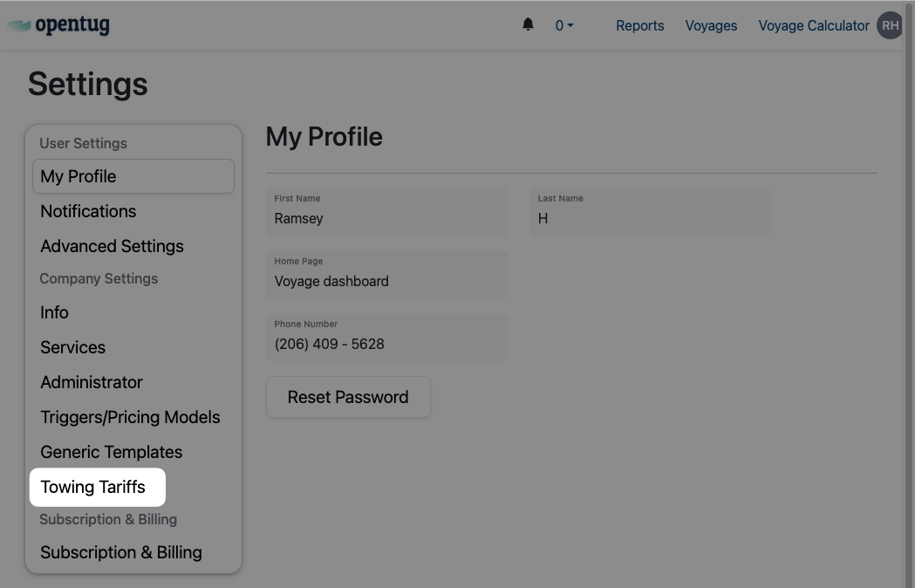
Task: Click the notification bell icon
Action: coord(528,24)
